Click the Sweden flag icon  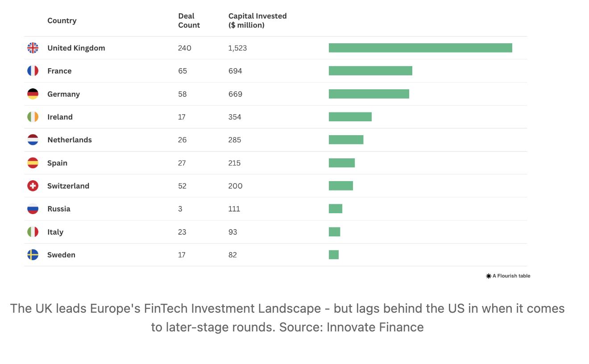coord(33,255)
